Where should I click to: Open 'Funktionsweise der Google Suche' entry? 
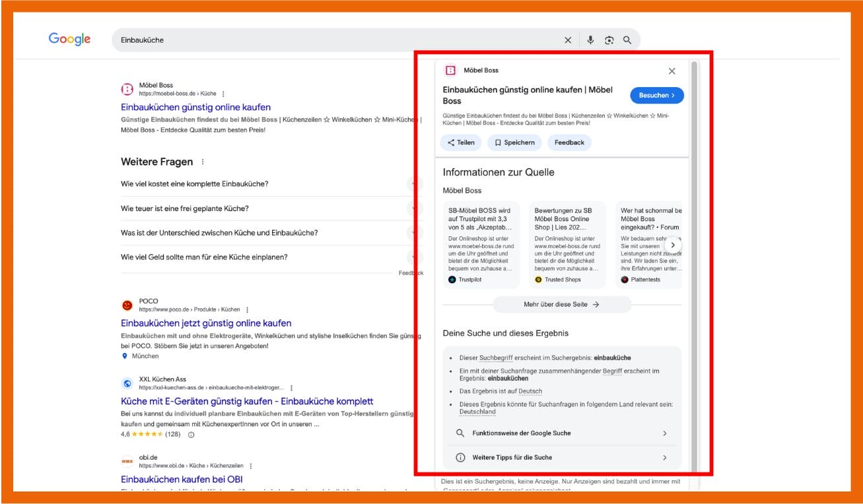(561, 433)
